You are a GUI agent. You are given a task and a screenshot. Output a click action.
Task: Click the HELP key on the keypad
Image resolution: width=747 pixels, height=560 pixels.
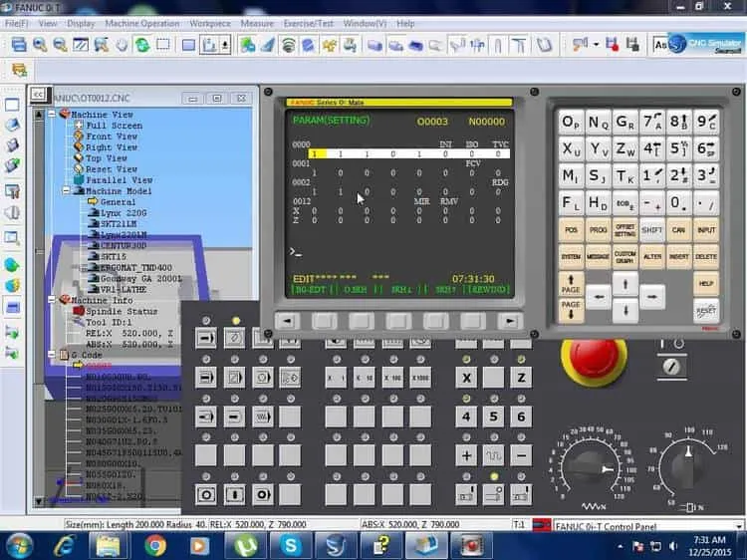pos(706,284)
